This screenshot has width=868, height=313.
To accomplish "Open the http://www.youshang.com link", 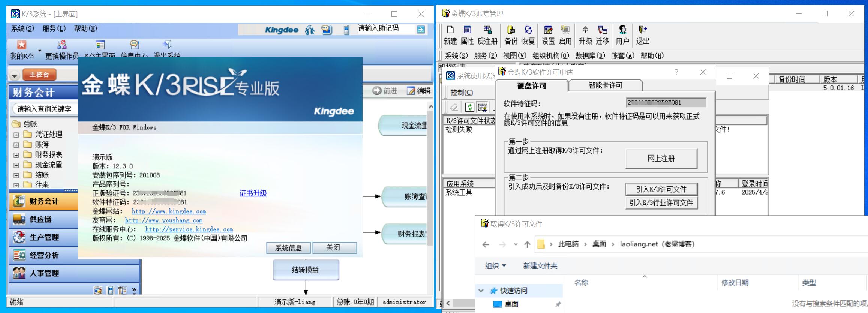I will [164, 220].
